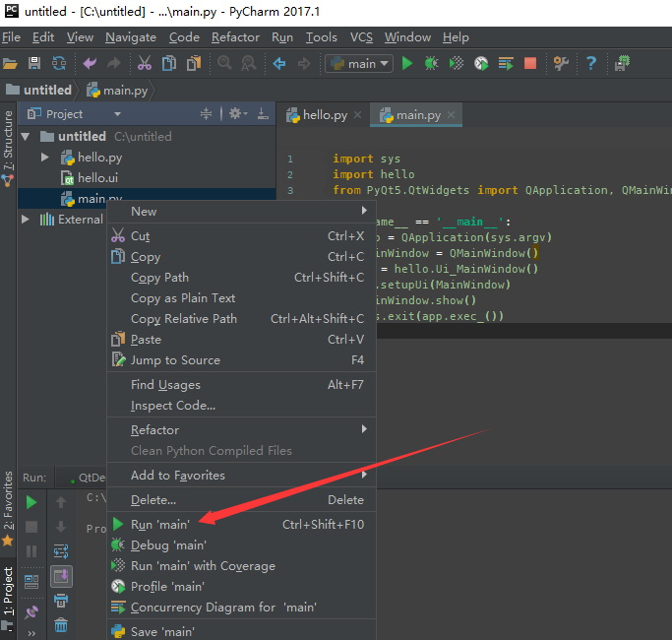Screen dimensions: 672x640
Task: Choose Copy Path in context menu
Action: 241,278
